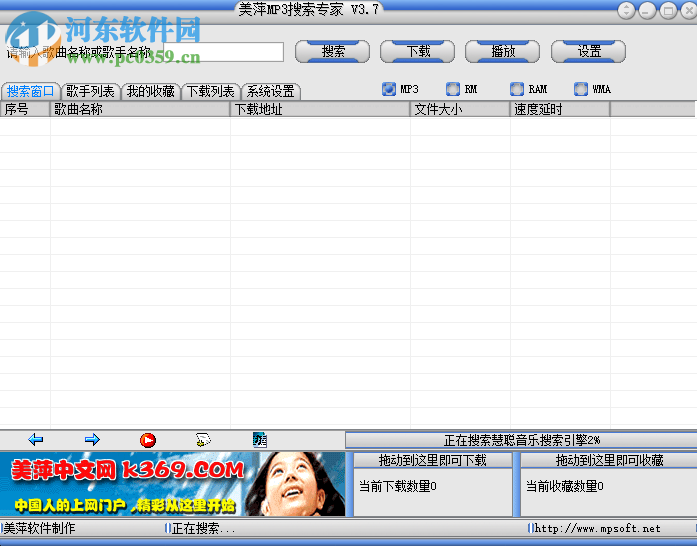Click the blue forward arrow icon
697x546 pixels.
92,440
